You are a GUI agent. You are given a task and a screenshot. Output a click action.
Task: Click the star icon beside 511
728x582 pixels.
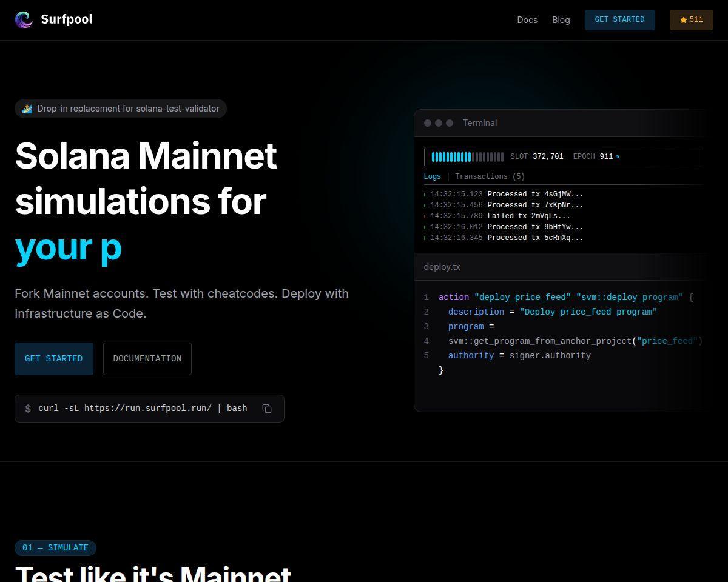(684, 20)
